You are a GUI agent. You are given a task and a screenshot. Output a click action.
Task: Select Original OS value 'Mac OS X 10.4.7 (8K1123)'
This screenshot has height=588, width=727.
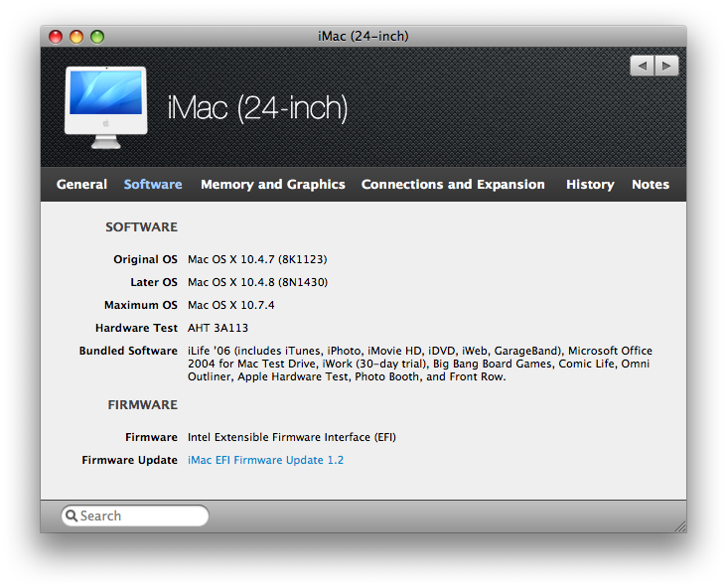click(257, 259)
